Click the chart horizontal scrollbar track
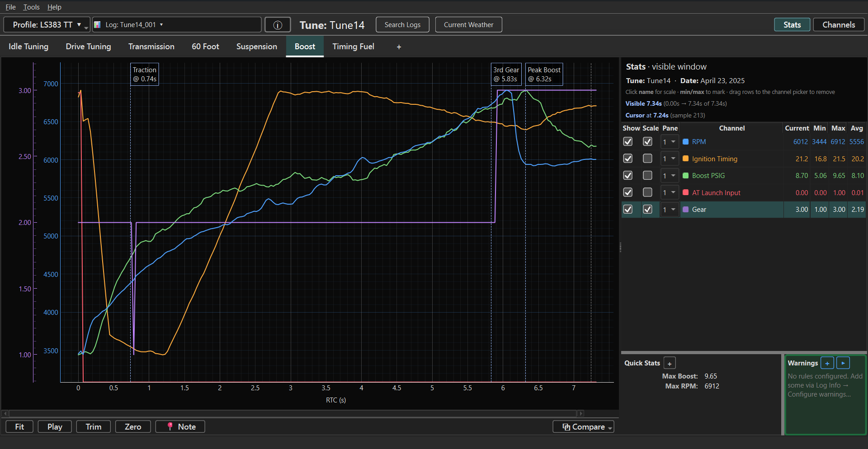868x449 pixels. [292, 413]
